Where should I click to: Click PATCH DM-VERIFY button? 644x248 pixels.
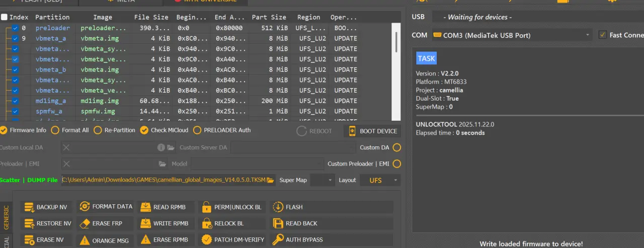coord(232,240)
